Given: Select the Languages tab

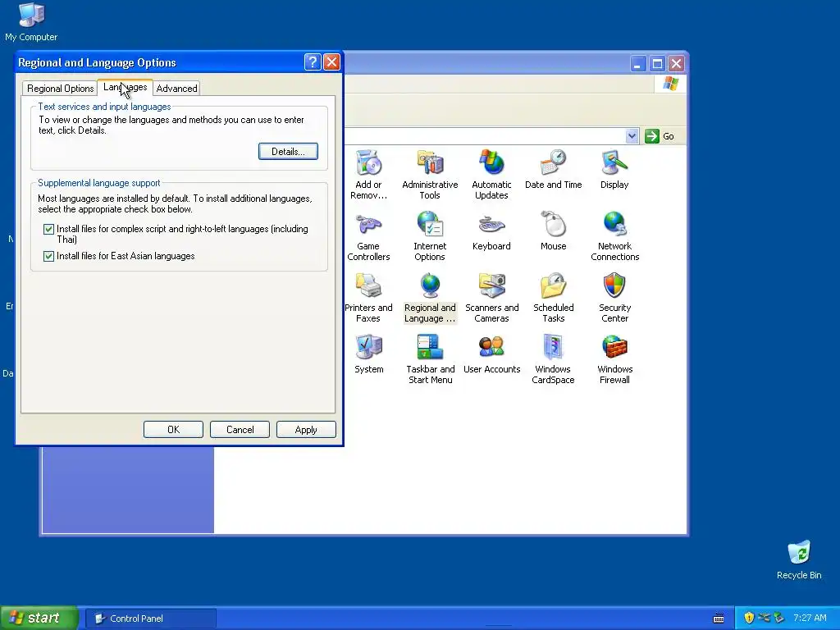Looking at the screenshot, I should (x=125, y=87).
